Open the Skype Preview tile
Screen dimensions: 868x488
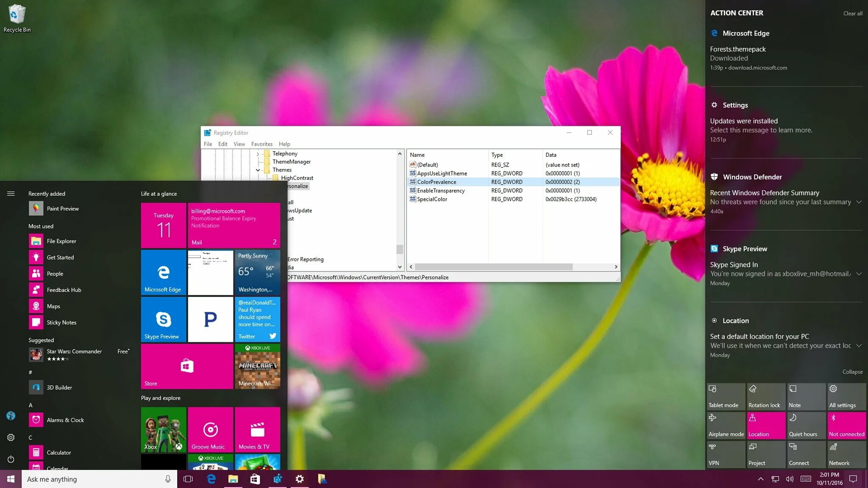pyautogui.click(x=163, y=319)
